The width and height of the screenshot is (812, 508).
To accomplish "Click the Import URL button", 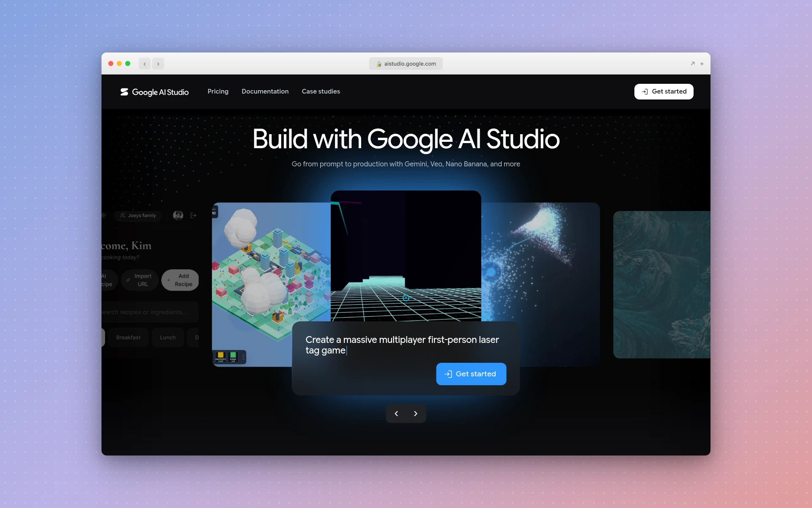I will point(140,280).
